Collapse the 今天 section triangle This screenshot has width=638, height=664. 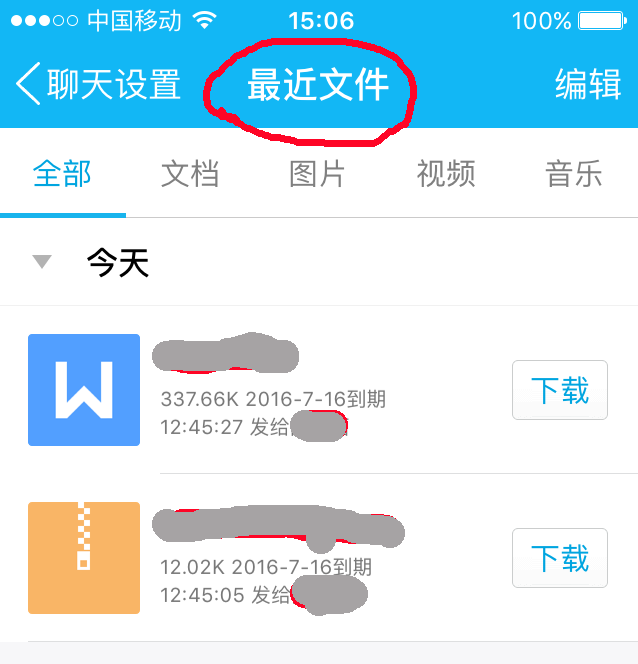point(42,261)
